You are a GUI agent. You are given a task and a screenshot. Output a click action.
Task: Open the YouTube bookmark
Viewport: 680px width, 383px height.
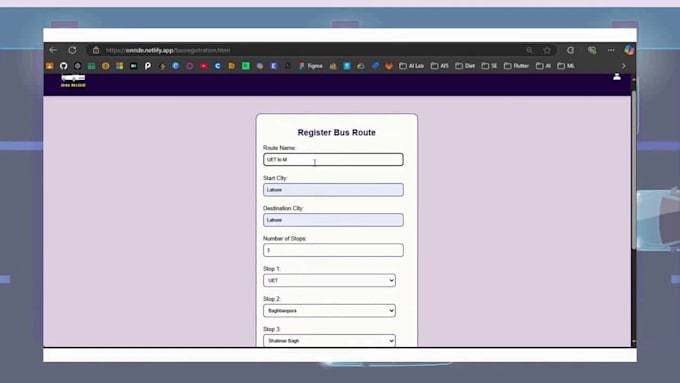(203, 66)
